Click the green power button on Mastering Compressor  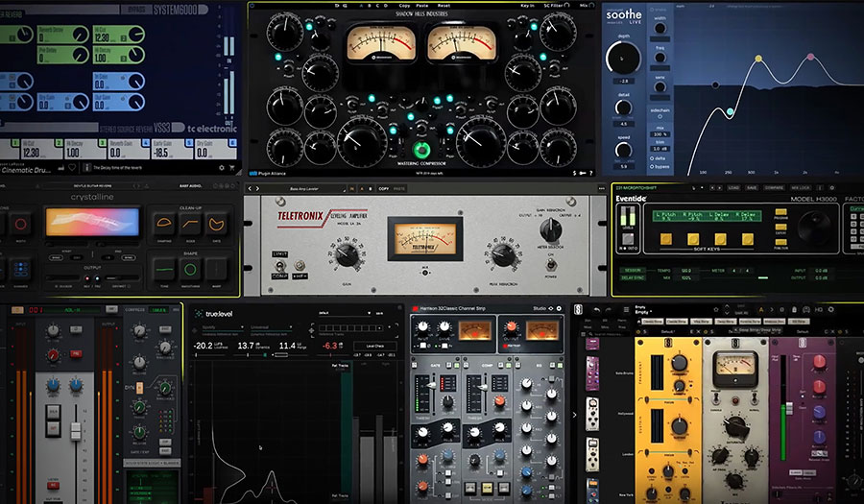click(x=421, y=149)
